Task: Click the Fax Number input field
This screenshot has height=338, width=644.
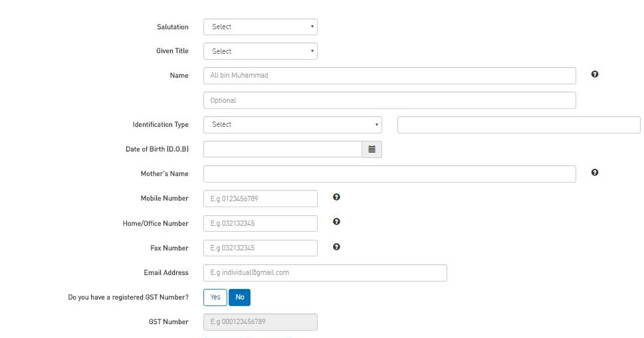Action: point(261,248)
